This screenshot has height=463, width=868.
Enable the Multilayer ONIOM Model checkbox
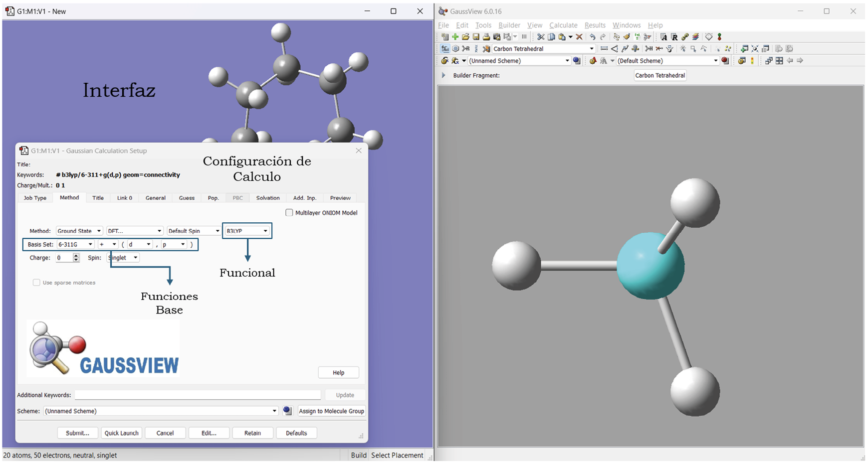coord(289,213)
